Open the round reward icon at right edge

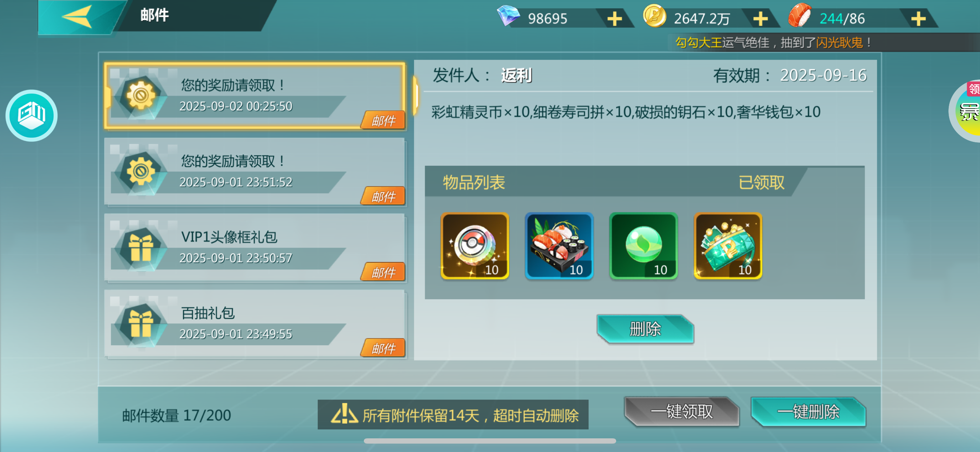[x=966, y=111]
